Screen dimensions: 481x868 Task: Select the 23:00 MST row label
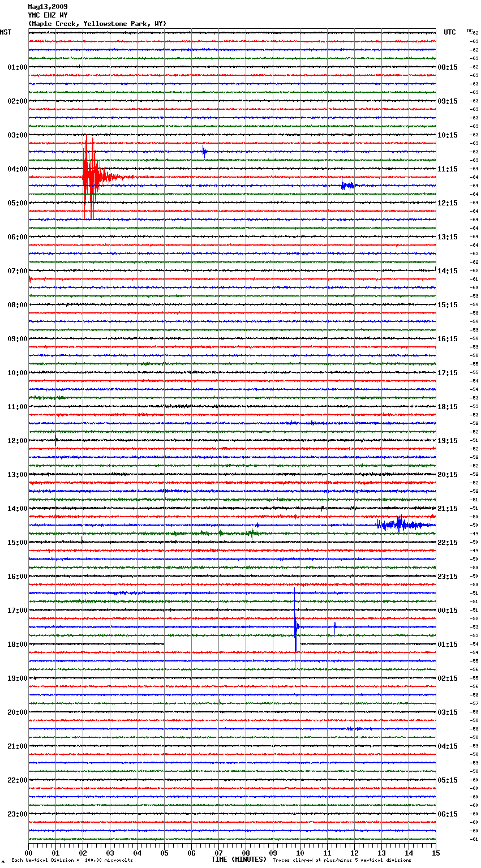(18, 814)
